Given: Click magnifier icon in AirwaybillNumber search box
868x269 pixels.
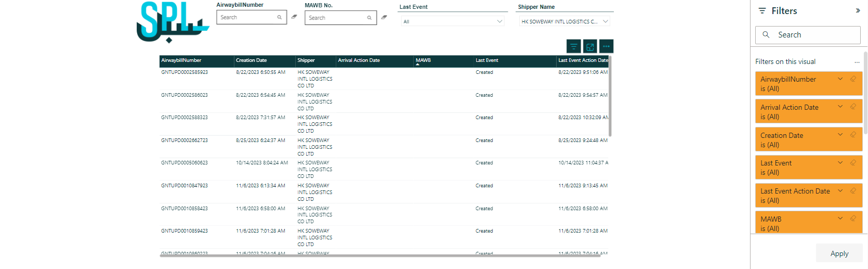Looking at the screenshot, I should pyautogui.click(x=279, y=18).
